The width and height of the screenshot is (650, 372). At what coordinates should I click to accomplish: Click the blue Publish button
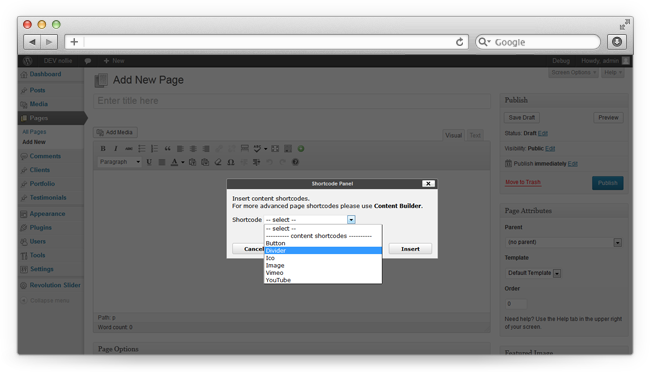click(607, 183)
